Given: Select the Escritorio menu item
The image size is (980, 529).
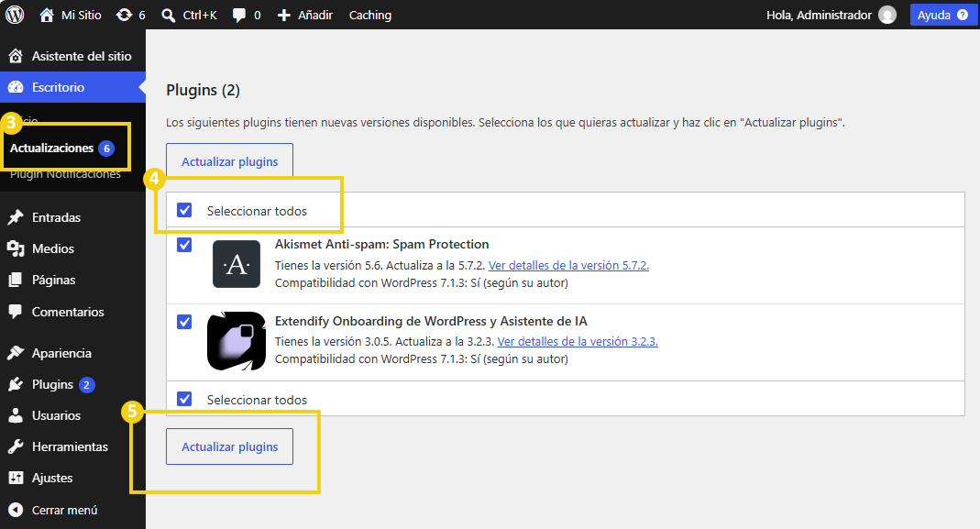Looking at the screenshot, I should [x=72, y=87].
